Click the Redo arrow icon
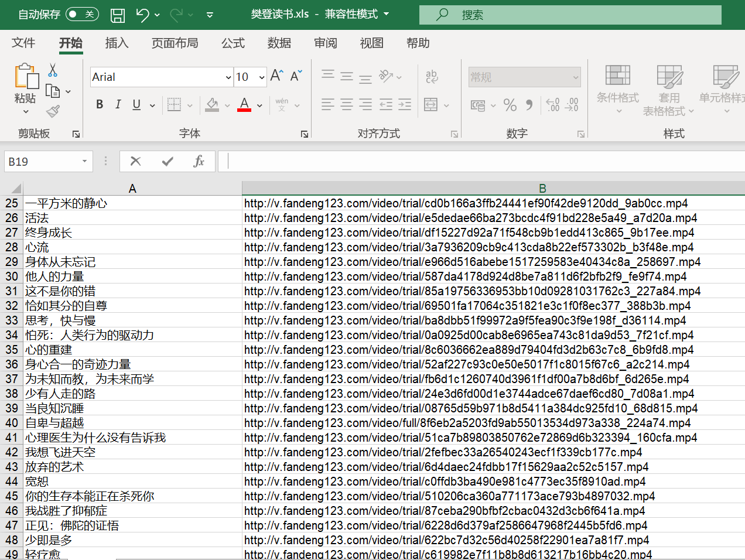Image resolution: width=745 pixels, height=560 pixels. [x=176, y=15]
